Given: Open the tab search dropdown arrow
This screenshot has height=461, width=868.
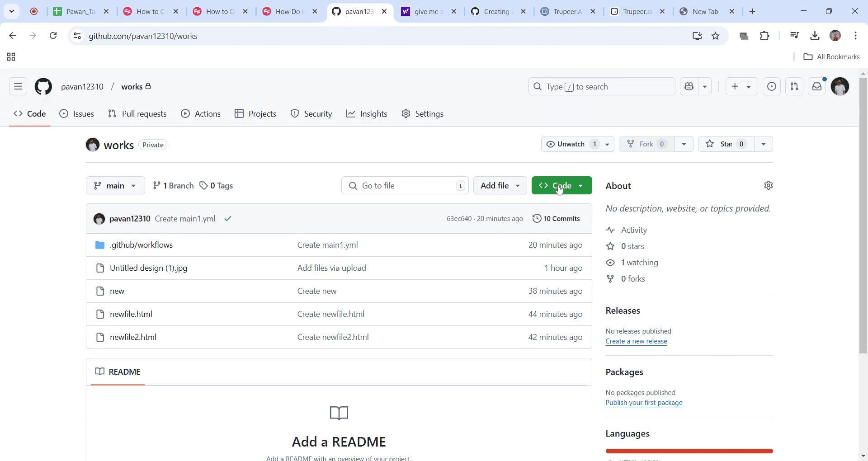Looking at the screenshot, I should coord(12,11).
